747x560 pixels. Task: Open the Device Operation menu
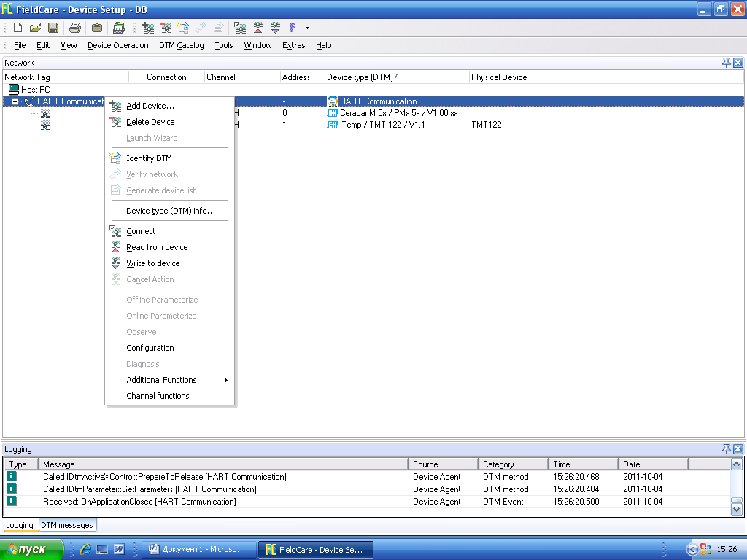(x=117, y=45)
